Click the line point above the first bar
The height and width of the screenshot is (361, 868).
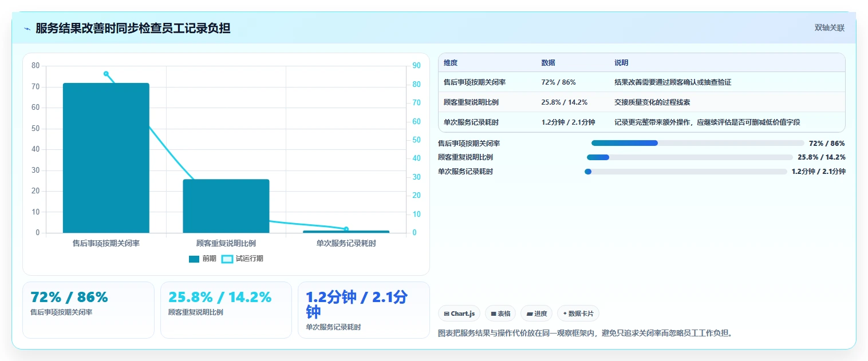tap(106, 73)
